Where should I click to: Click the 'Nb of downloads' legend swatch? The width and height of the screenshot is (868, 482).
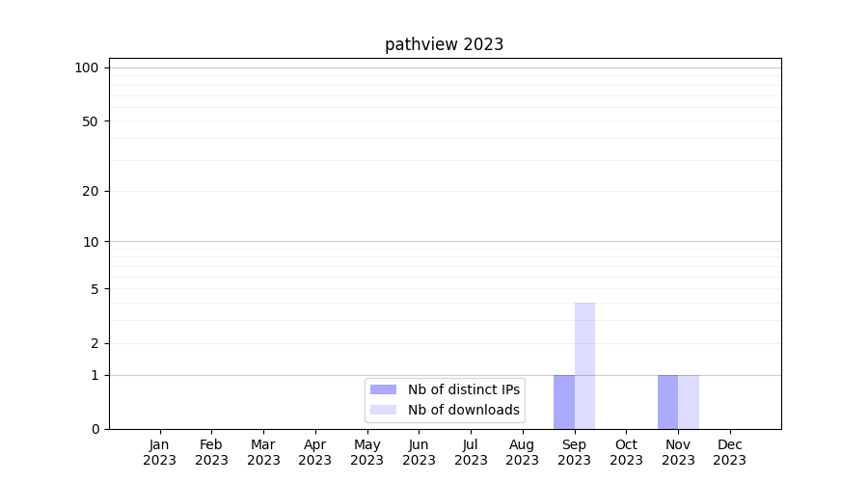click(383, 410)
